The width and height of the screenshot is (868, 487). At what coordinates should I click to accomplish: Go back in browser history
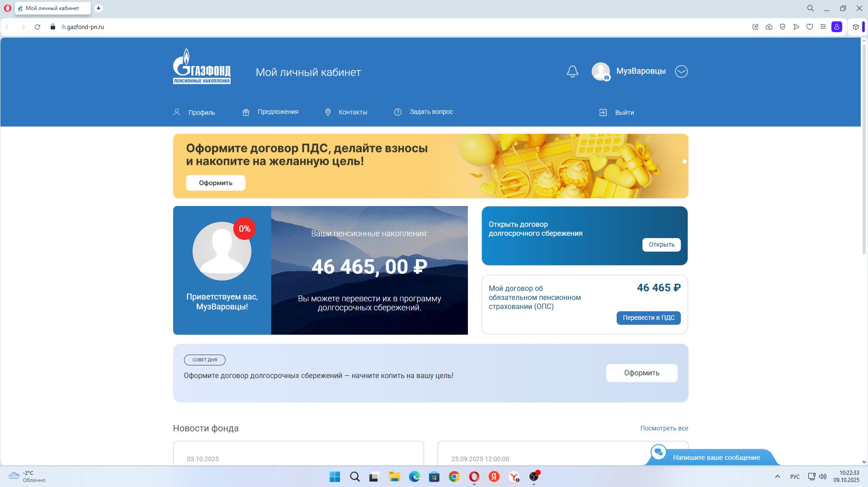pyautogui.click(x=7, y=27)
